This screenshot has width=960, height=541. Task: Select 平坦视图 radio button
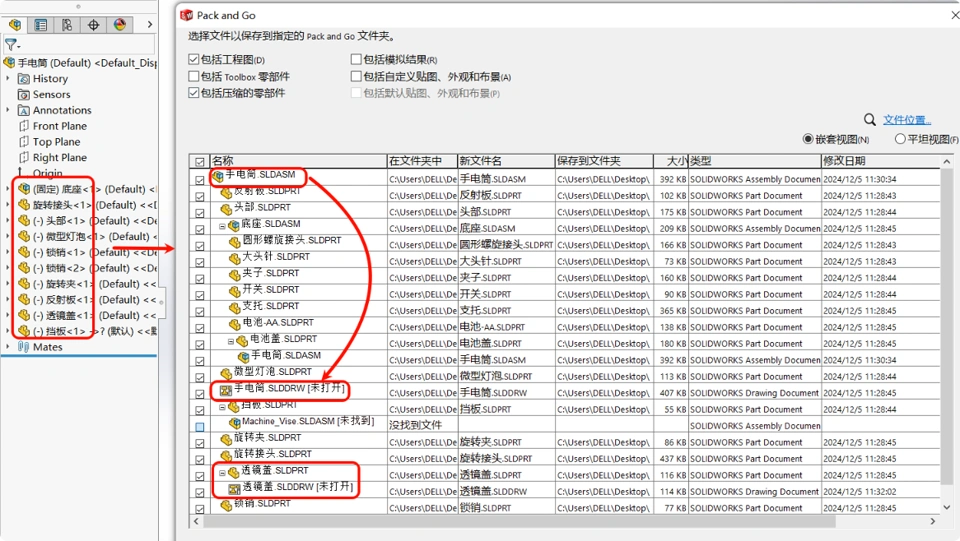tap(900, 139)
